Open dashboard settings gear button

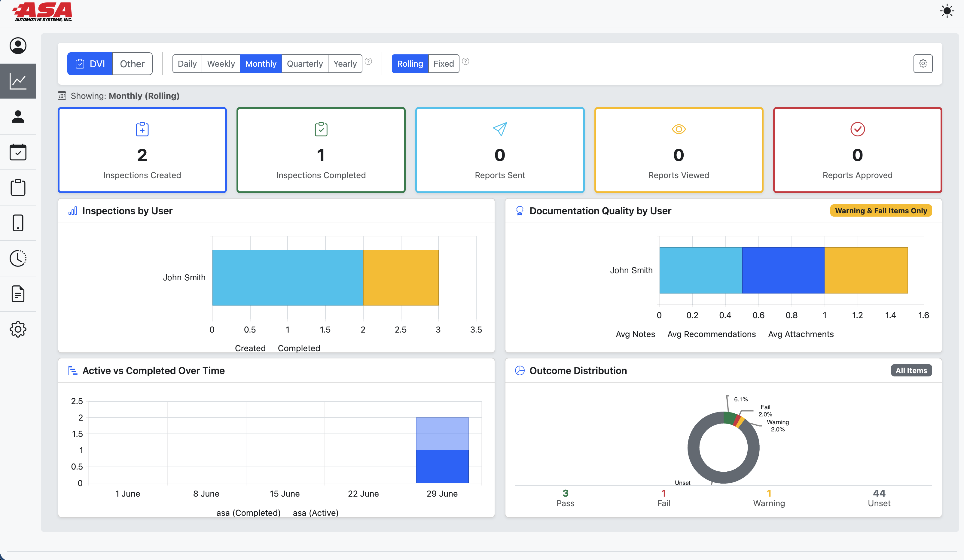tap(923, 63)
